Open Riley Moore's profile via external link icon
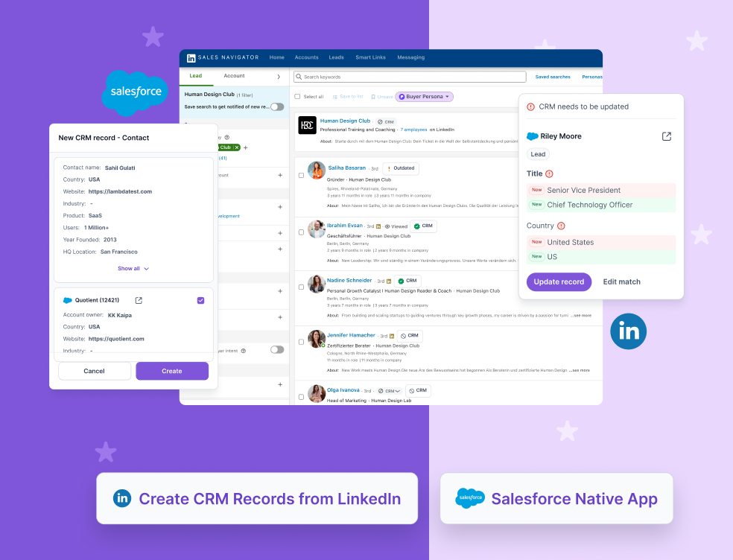Screen dimensions: 733x560 (667, 136)
